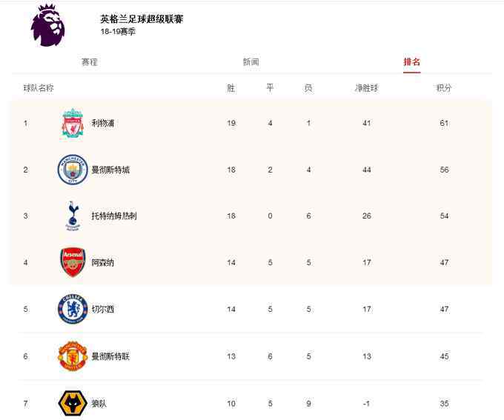This screenshot has width=504, height=420.
Task: Click the Chelsea club crest
Action: click(73, 309)
